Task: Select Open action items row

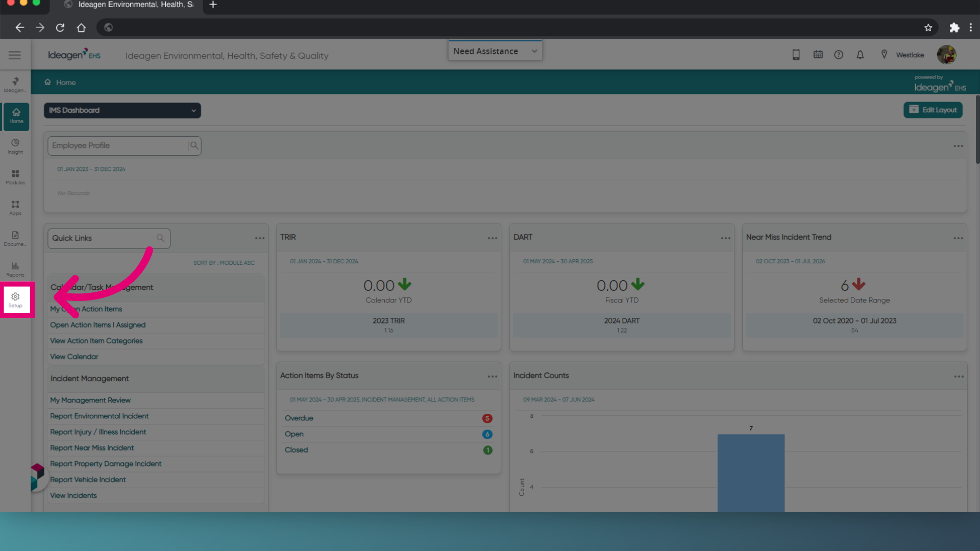Action: coord(388,434)
